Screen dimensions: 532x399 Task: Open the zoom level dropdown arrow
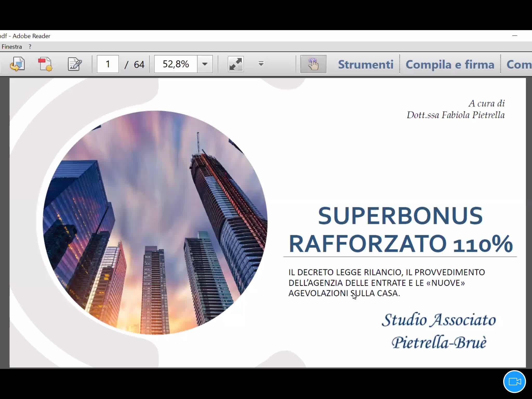pyautogui.click(x=205, y=64)
